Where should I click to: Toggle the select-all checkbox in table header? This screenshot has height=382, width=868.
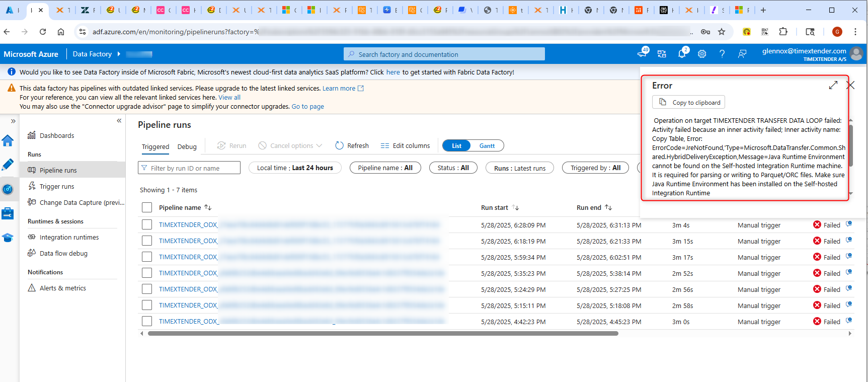point(147,207)
